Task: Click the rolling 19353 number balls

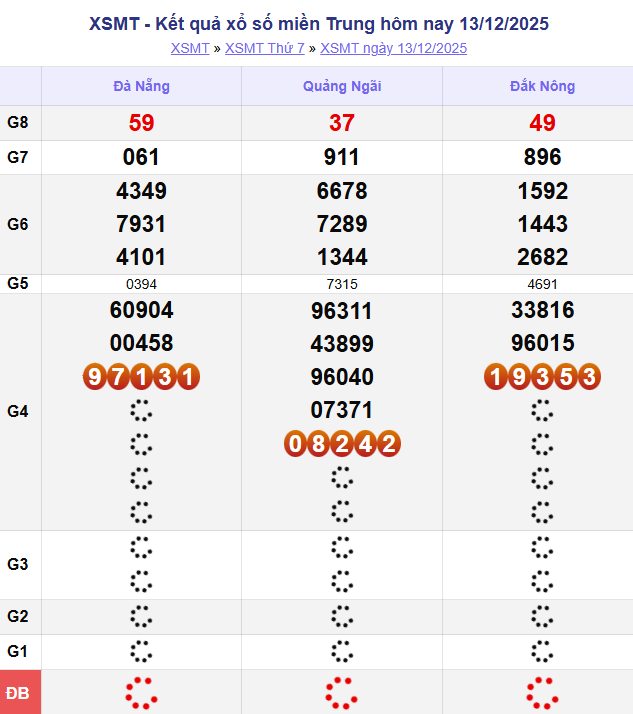Action: (x=542, y=377)
